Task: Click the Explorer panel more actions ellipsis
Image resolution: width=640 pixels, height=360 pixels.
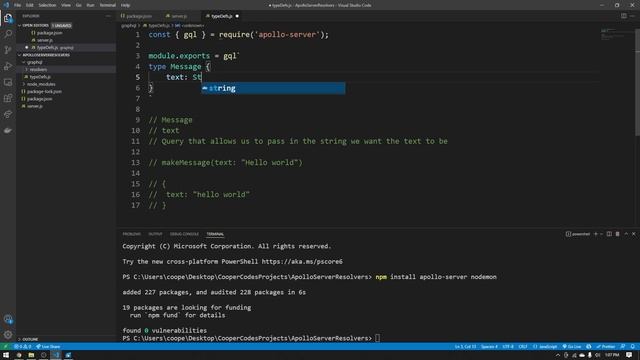Action: pyautogui.click(x=108, y=16)
